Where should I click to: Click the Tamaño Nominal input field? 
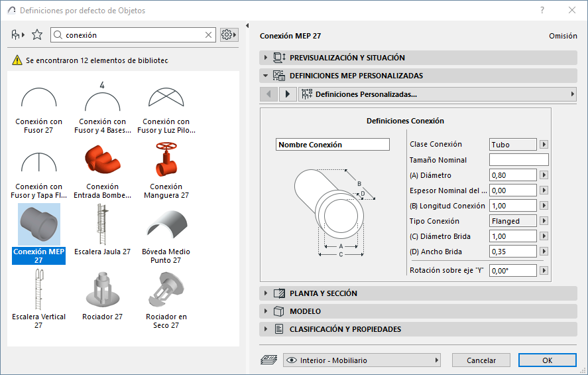point(518,159)
